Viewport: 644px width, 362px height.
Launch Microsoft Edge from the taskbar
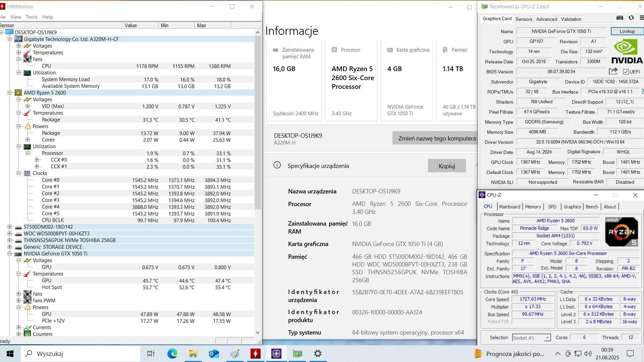tap(172, 354)
